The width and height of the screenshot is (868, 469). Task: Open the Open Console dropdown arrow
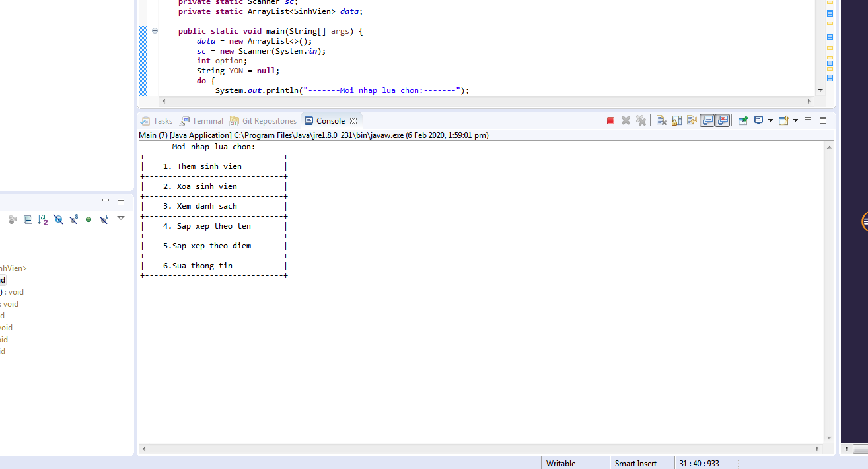coord(796,120)
